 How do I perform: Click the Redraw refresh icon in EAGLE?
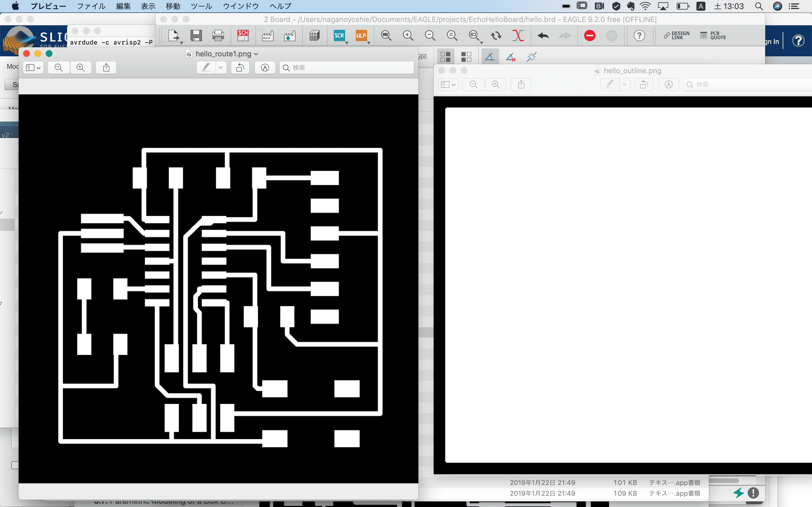point(496,35)
